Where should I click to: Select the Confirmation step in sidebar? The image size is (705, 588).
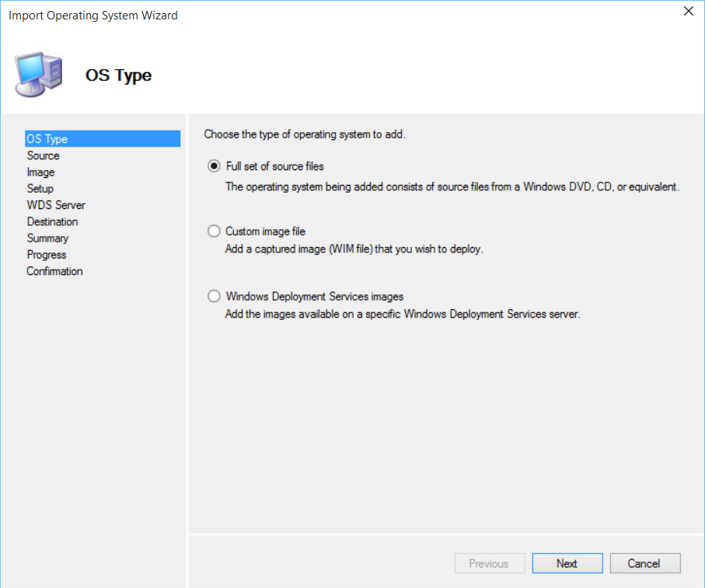click(x=54, y=271)
